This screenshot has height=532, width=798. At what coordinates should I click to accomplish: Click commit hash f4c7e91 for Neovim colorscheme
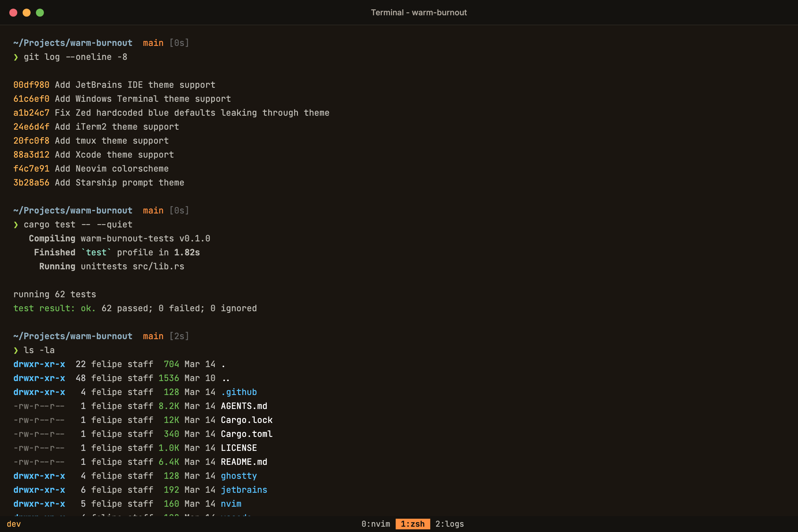coord(31,169)
